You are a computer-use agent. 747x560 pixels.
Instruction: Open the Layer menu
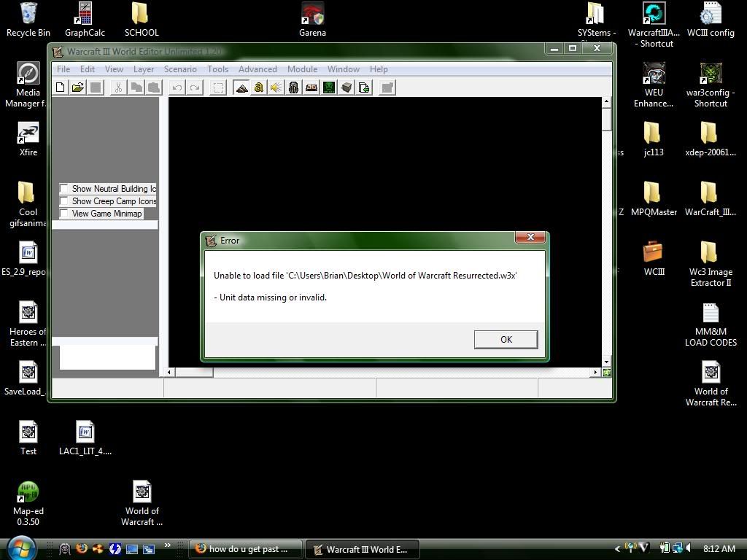[144, 69]
